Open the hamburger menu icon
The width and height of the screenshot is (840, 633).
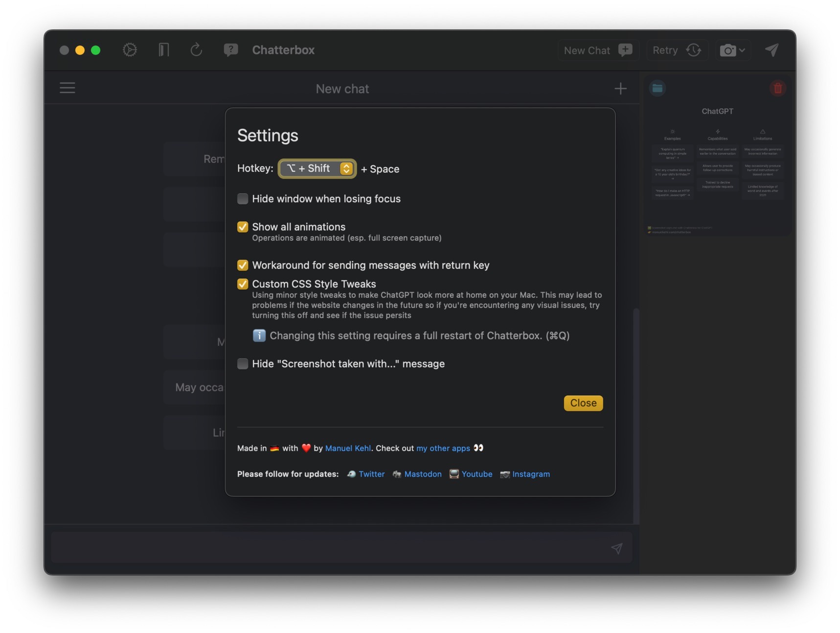tap(68, 88)
